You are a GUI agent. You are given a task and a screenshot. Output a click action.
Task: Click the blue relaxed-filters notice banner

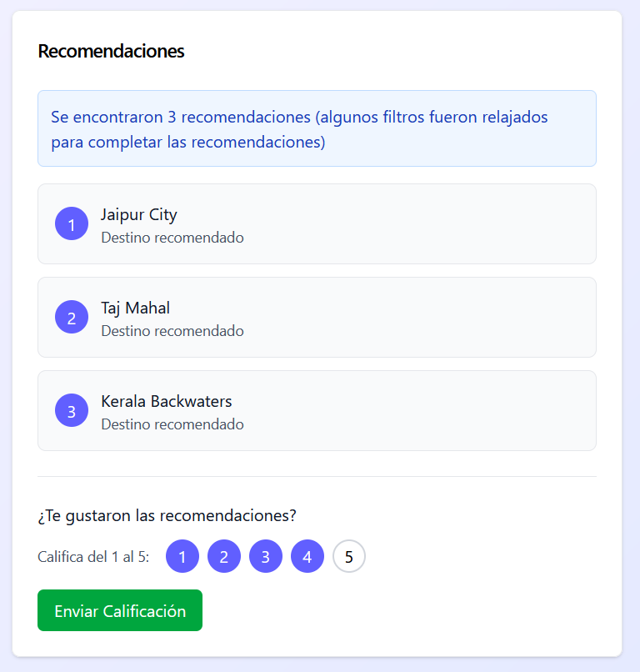point(317,128)
